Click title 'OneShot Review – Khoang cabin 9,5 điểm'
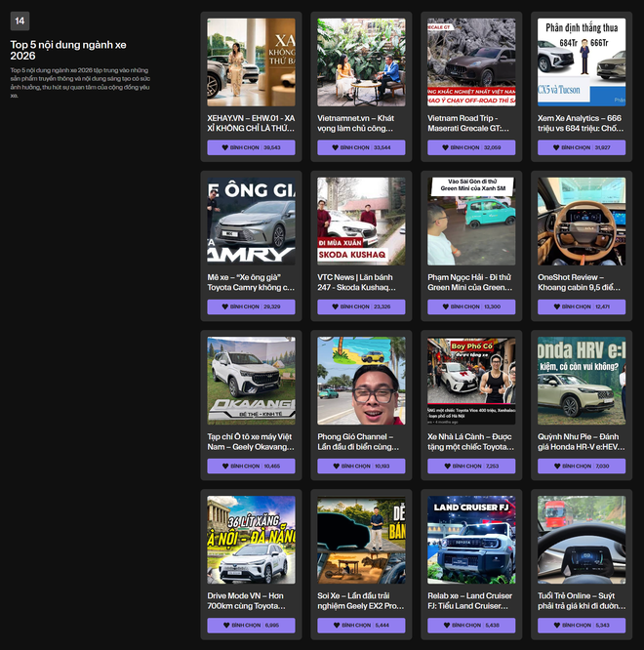 point(580,282)
